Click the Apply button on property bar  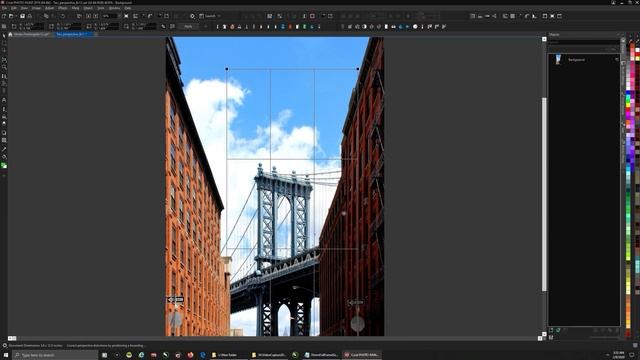[188, 27]
